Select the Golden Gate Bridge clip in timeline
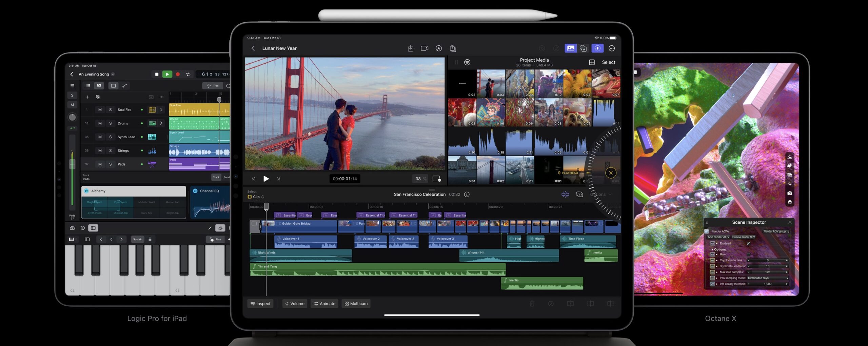 click(x=299, y=226)
